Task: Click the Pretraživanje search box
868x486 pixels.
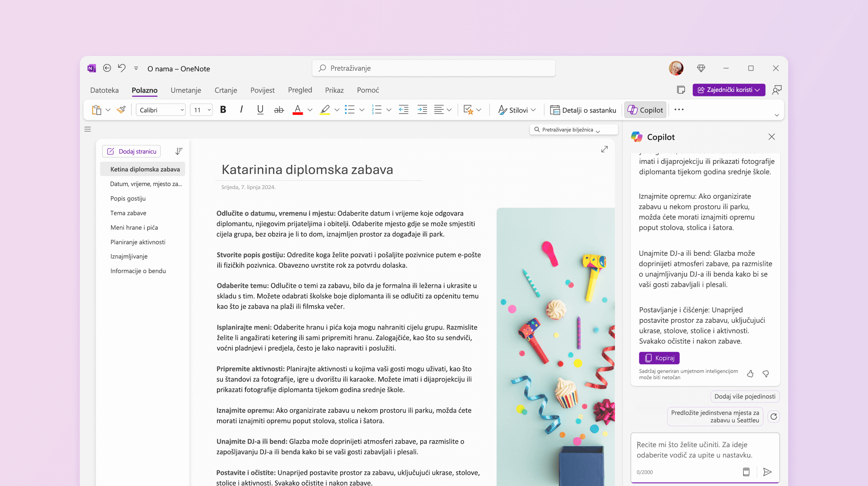Action: 434,68
